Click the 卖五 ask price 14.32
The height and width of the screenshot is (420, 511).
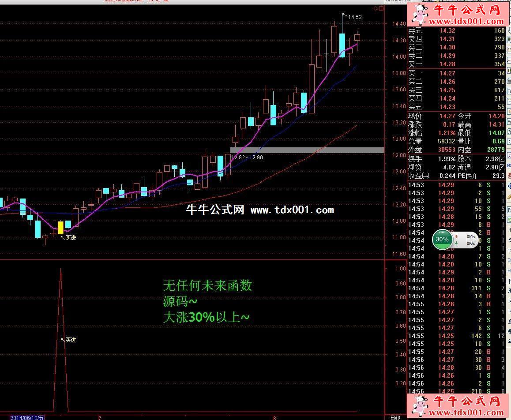point(447,30)
